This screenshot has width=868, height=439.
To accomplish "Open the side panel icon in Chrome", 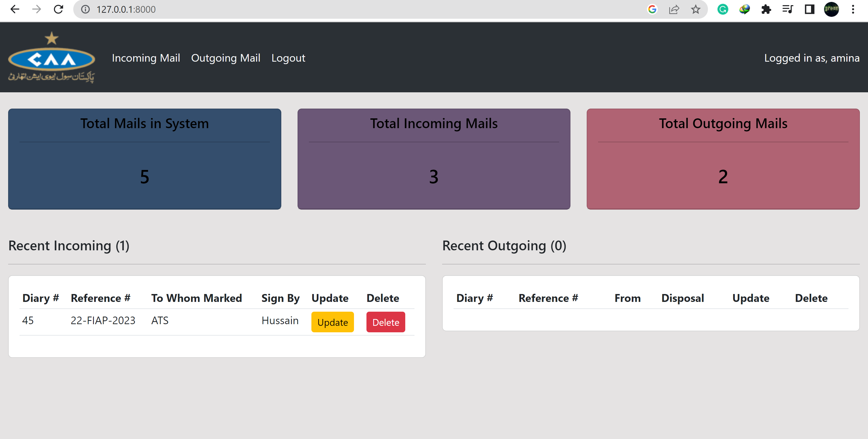I will 809,9.
